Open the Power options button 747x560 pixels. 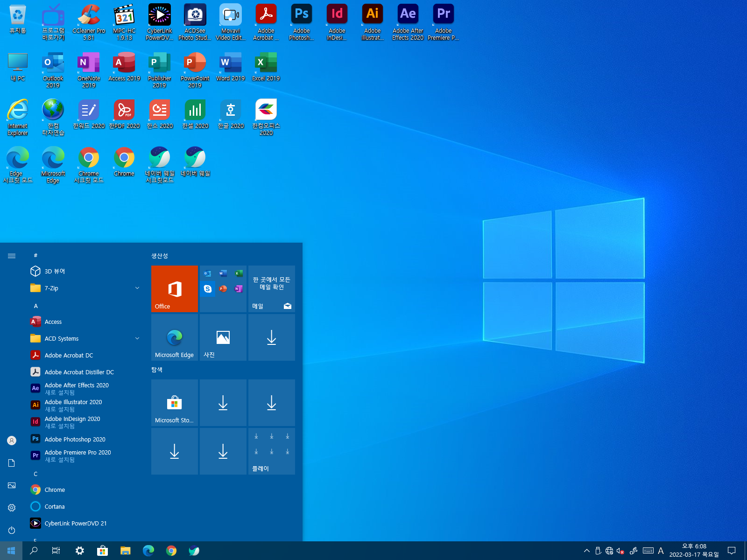point(12,530)
